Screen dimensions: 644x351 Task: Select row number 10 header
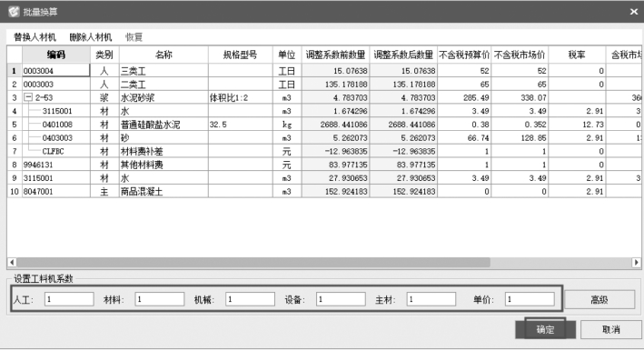coord(15,192)
